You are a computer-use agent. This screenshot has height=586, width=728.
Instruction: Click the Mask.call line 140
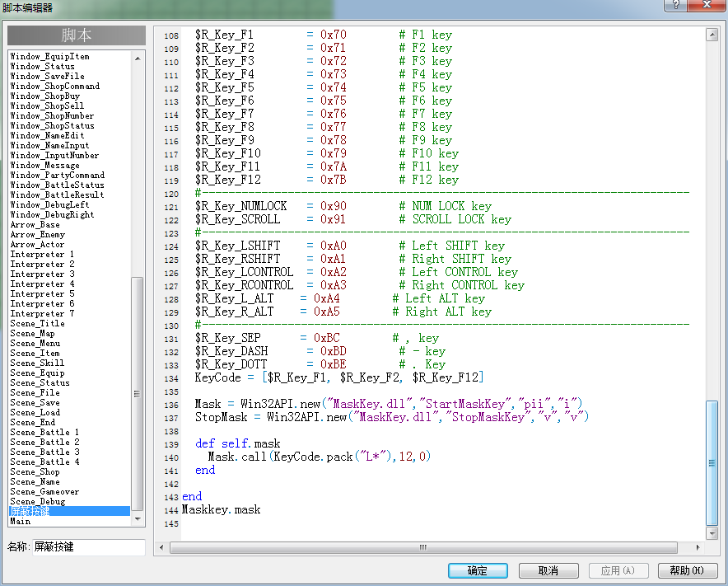(320, 457)
